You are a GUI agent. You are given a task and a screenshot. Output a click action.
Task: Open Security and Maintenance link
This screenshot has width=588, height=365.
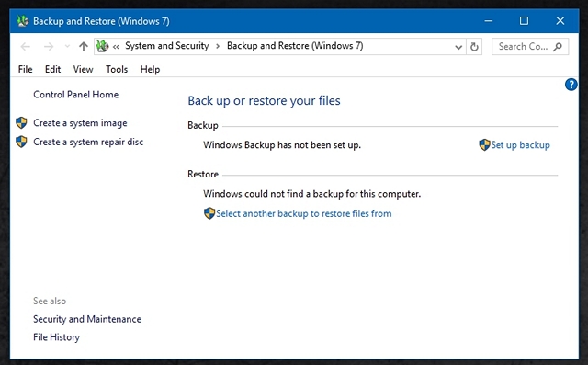87,319
